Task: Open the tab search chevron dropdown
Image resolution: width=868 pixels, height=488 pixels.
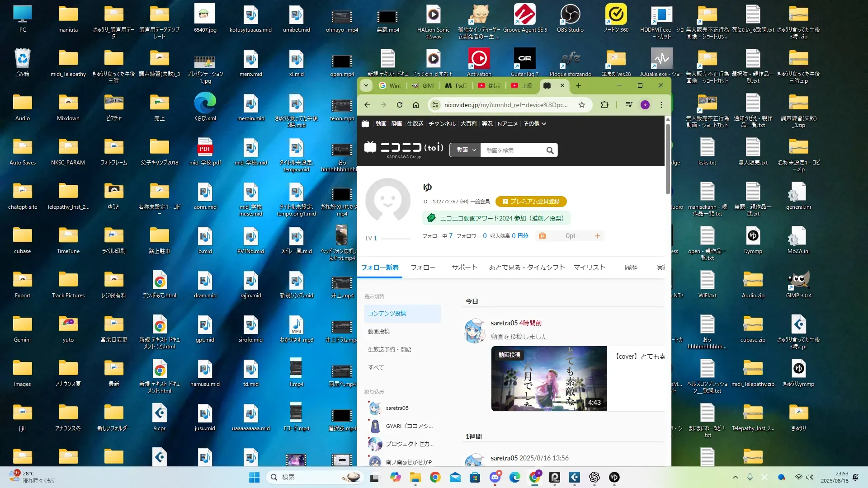Action: (x=366, y=85)
